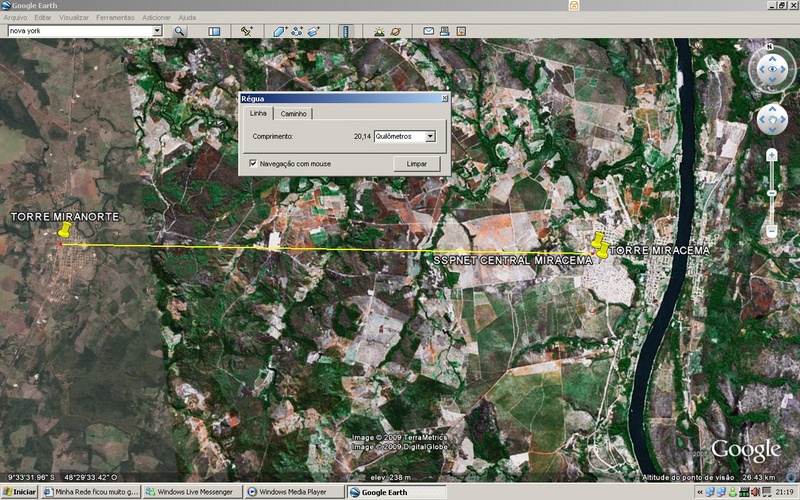Click TORRE MIRANORTE yellow pushpin
The image size is (800, 500).
65,230
